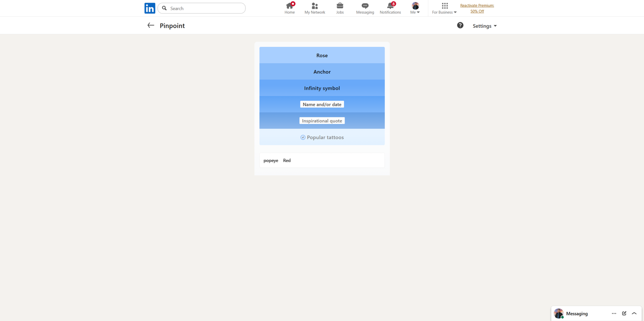Click the Inspirational quote clue

click(x=322, y=121)
